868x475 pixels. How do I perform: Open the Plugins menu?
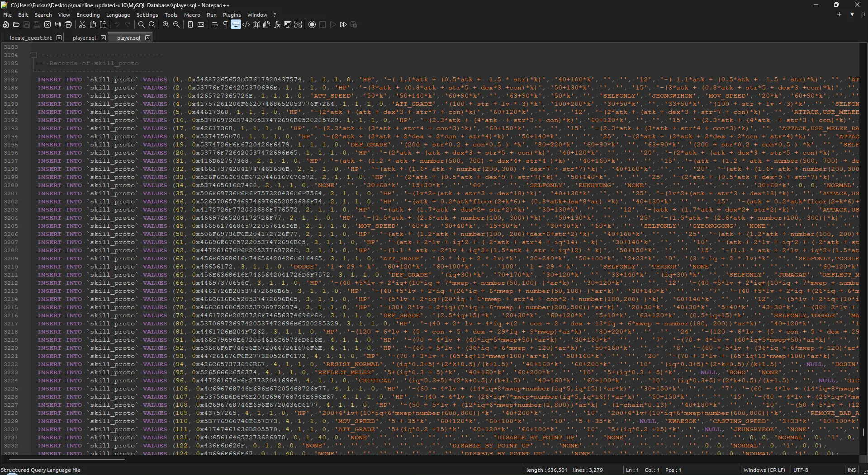pos(232,15)
